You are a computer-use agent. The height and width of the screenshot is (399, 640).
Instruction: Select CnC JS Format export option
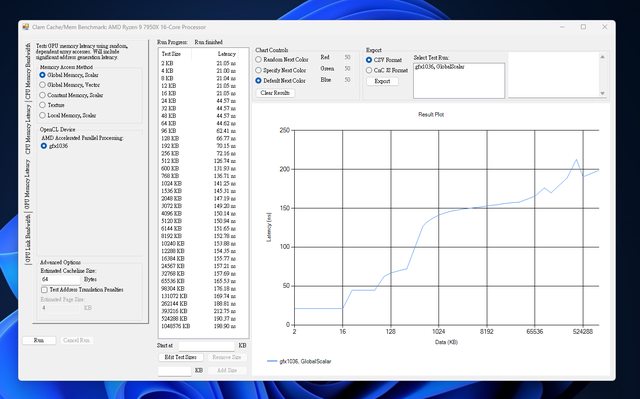(x=387, y=71)
